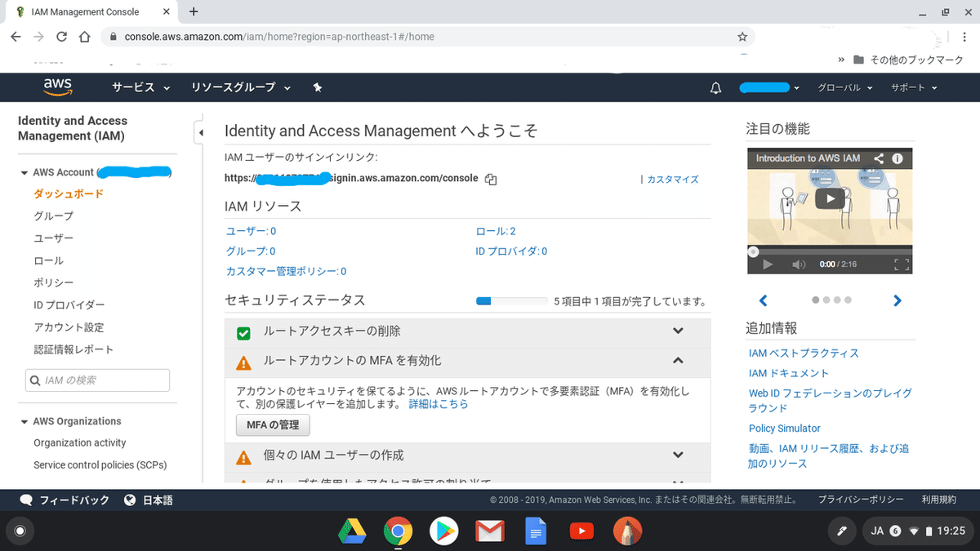This screenshot has width=980, height=551.
Task: Mute the video with the speaker icon
Action: pos(799,264)
